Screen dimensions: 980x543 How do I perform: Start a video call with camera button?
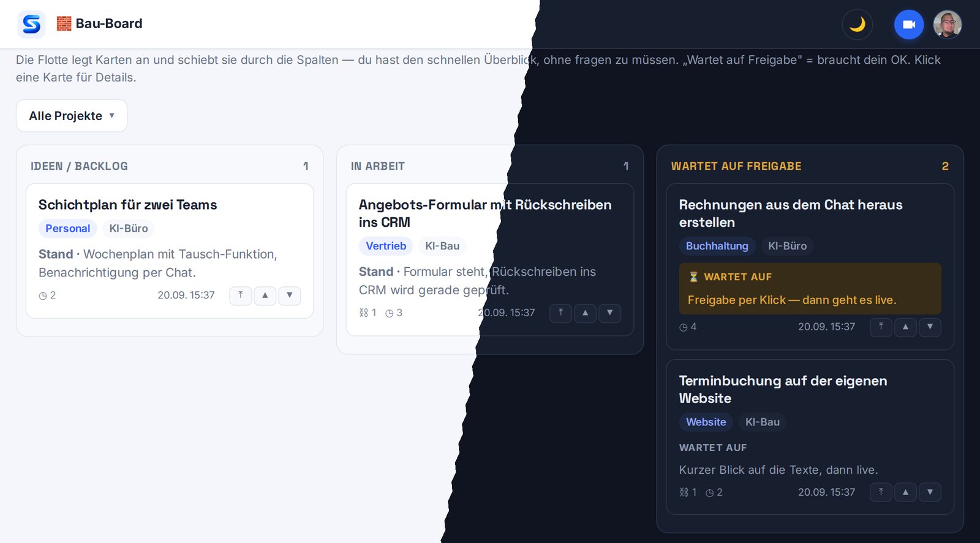(909, 25)
